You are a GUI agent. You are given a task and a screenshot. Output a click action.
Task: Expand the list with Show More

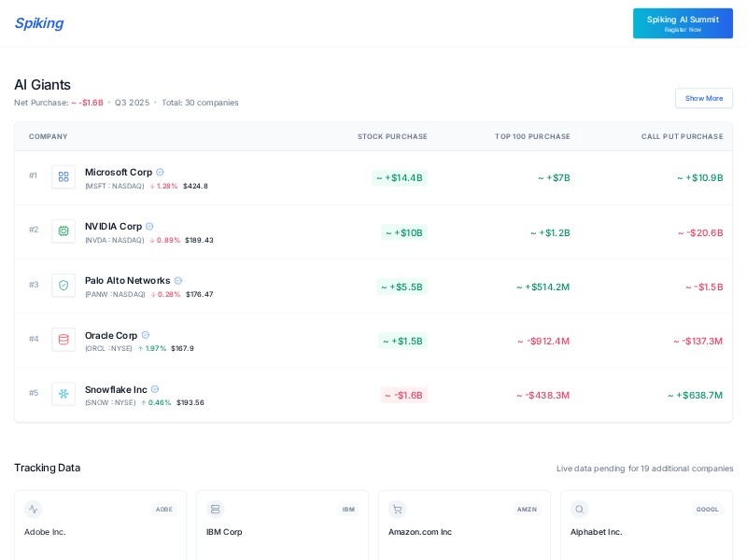pos(704,98)
